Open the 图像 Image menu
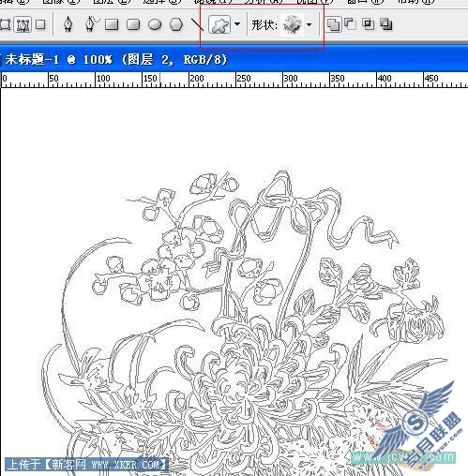Image resolution: width=468 pixels, height=476 pixels. click(61, 2)
